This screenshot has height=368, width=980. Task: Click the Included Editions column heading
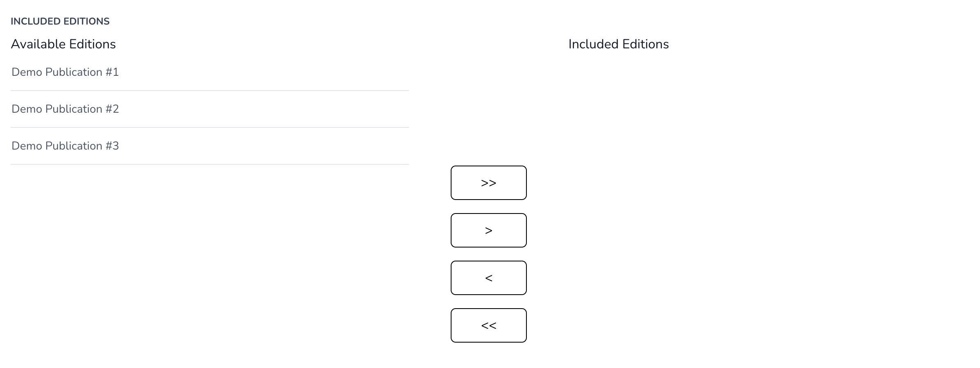point(619,44)
